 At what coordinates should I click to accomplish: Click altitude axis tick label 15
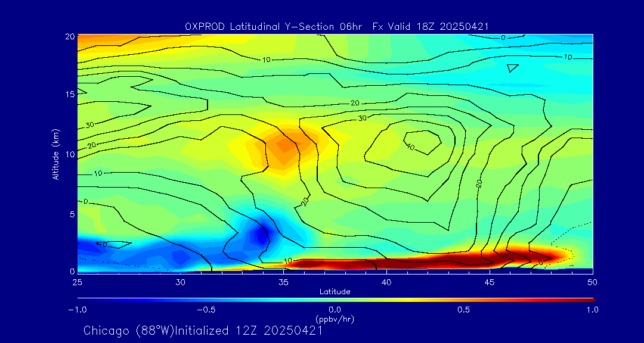click(x=70, y=94)
